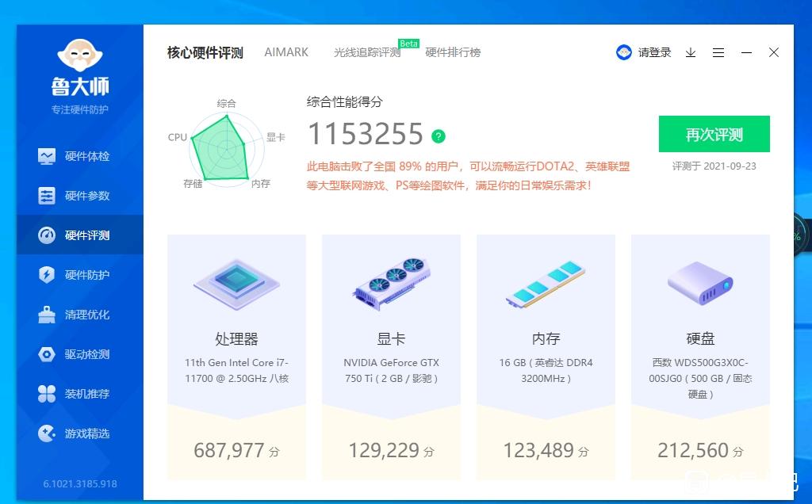
Task: Click 硬件参数 sidebar label
Action: [x=87, y=196]
